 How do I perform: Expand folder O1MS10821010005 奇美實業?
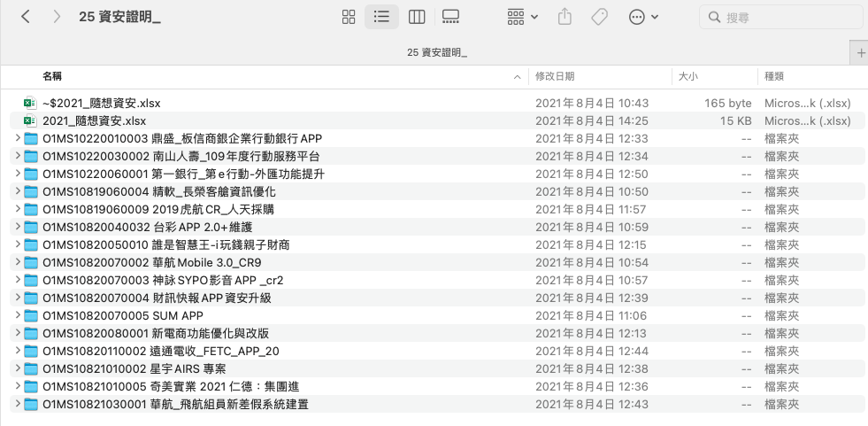click(x=17, y=386)
